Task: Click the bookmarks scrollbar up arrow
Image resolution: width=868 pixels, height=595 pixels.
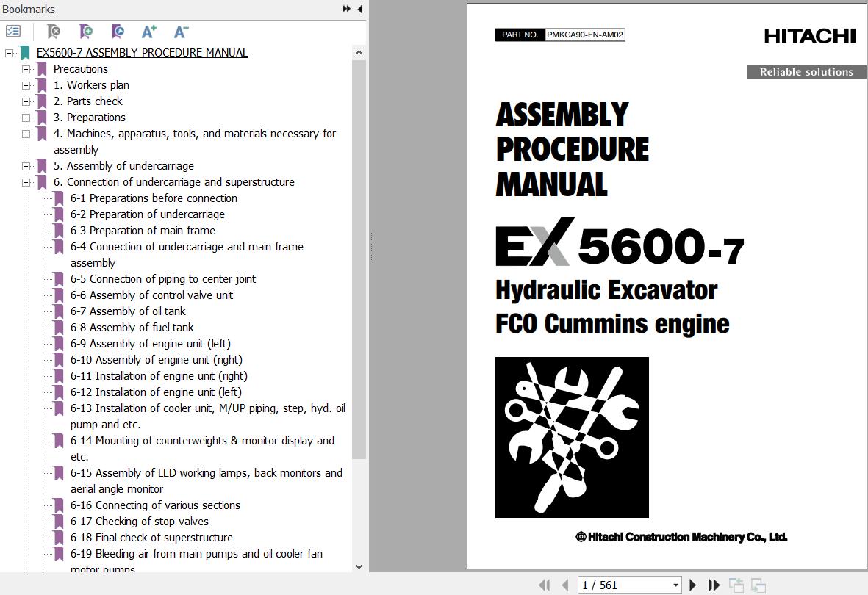Action: (359, 53)
